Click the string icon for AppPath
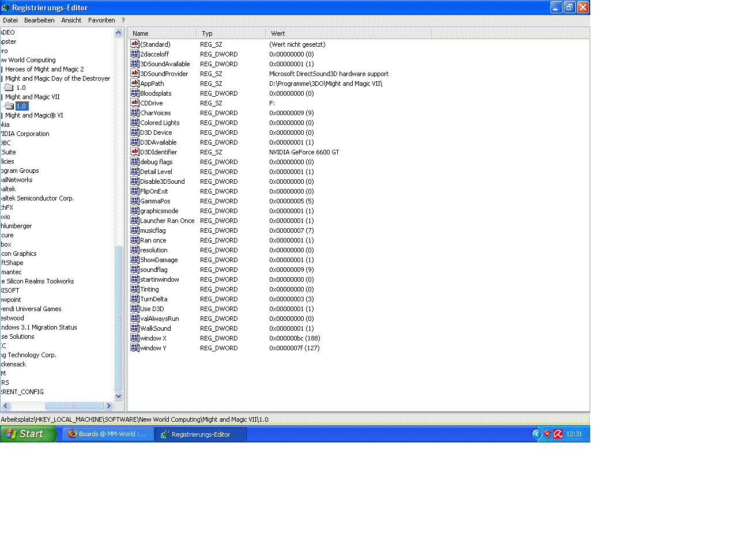Image resolution: width=747 pixels, height=560 pixels. [135, 83]
